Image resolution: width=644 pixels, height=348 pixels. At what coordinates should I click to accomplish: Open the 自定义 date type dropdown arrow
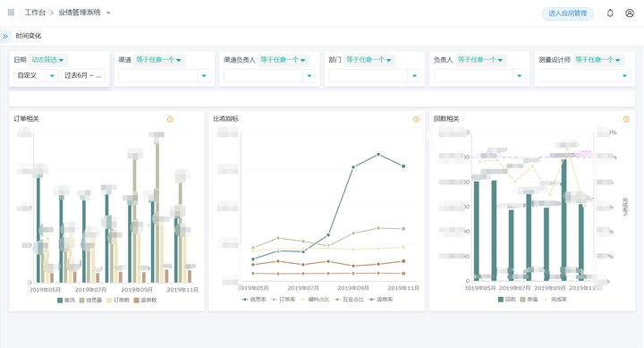(52, 76)
